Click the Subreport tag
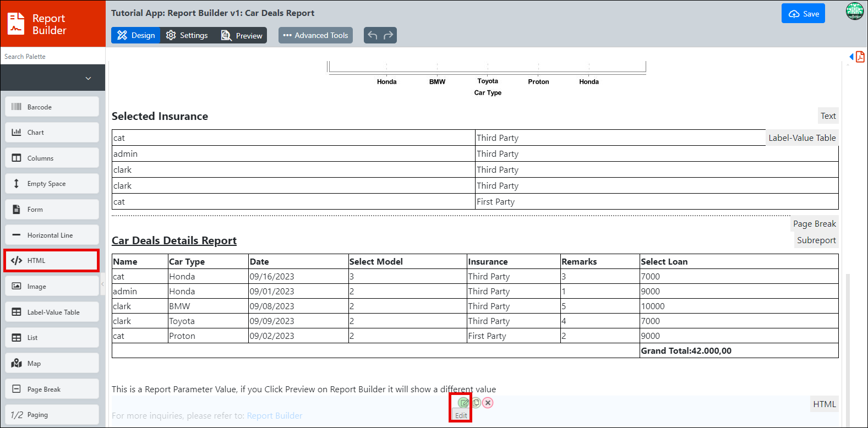 point(816,240)
